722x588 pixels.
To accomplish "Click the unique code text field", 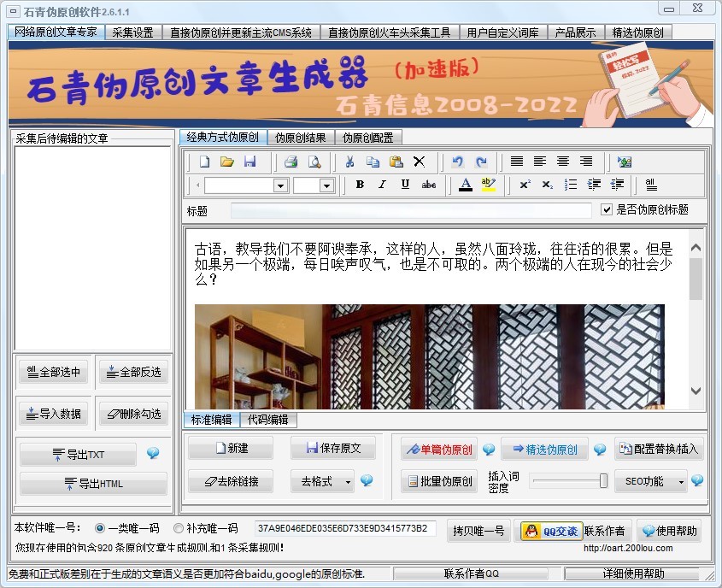I will pyautogui.click(x=345, y=528).
